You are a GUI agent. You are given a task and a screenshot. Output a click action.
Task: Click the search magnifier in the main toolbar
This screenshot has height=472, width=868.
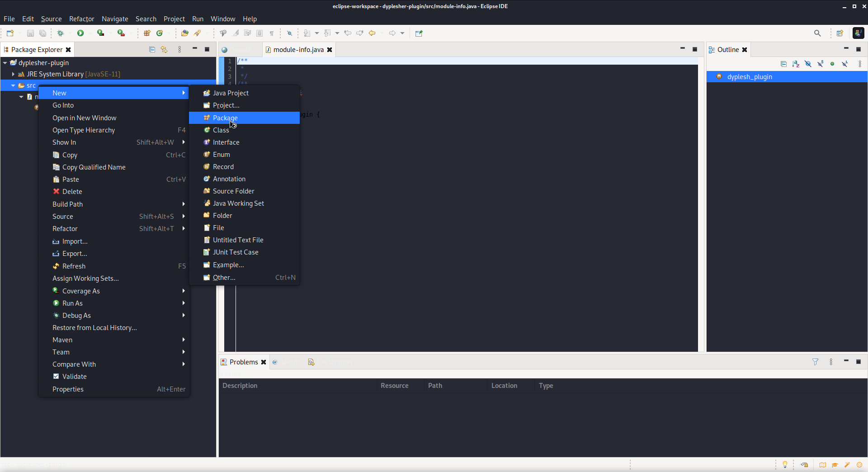click(817, 33)
